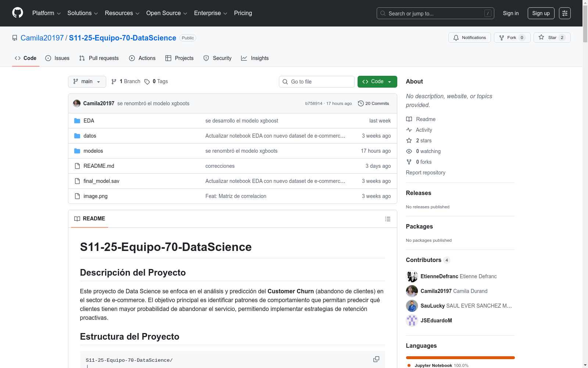Open the README.md file name

(99, 166)
